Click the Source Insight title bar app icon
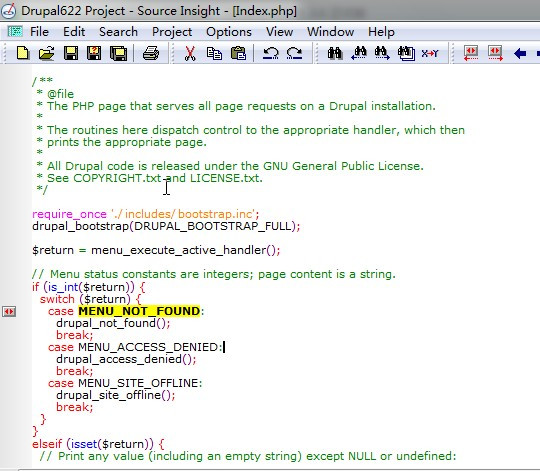The height and width of the screenshot is (471, 540). click(8, 11)
